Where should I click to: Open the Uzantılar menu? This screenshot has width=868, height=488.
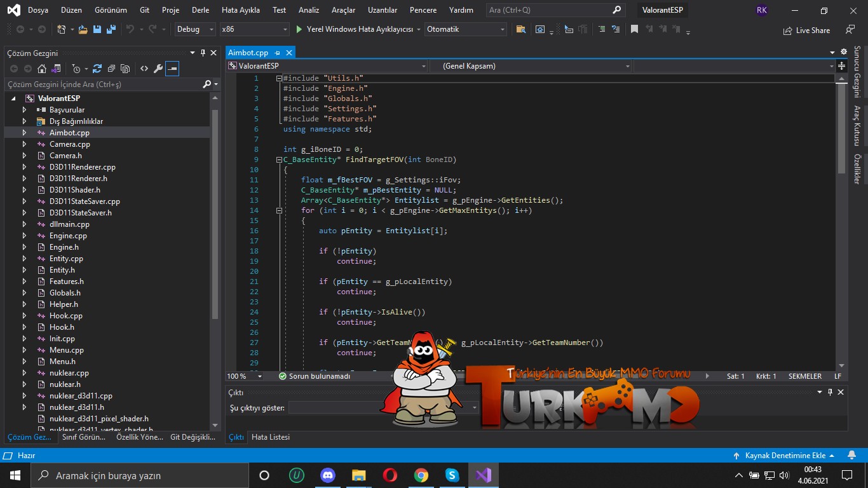383,10
